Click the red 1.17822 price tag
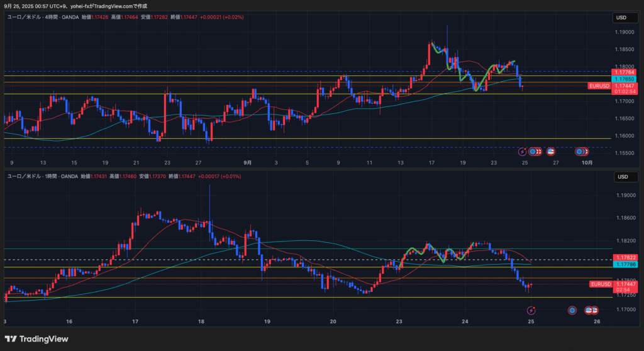The image size is (644, 351). pyautogui.click(x=625, y=258)
